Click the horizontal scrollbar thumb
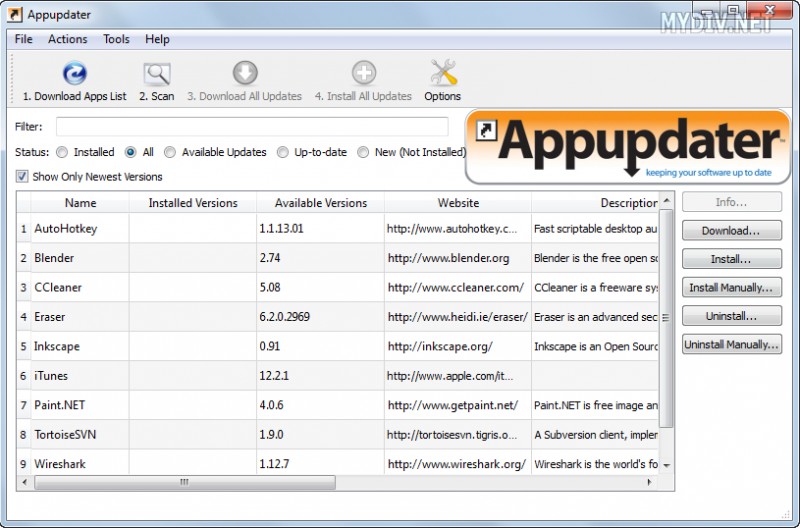 [x=185, y=482]
